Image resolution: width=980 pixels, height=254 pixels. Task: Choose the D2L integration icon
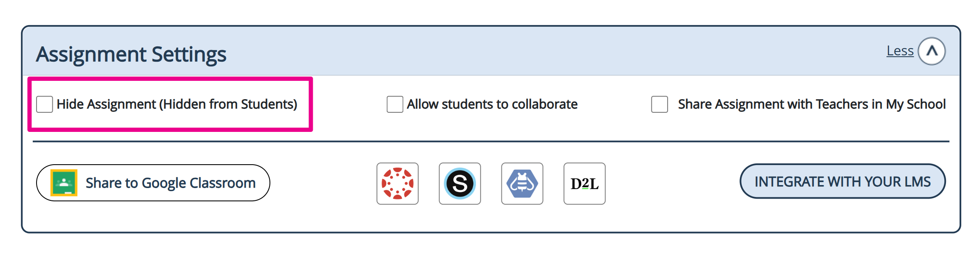[x=584, y=183]
